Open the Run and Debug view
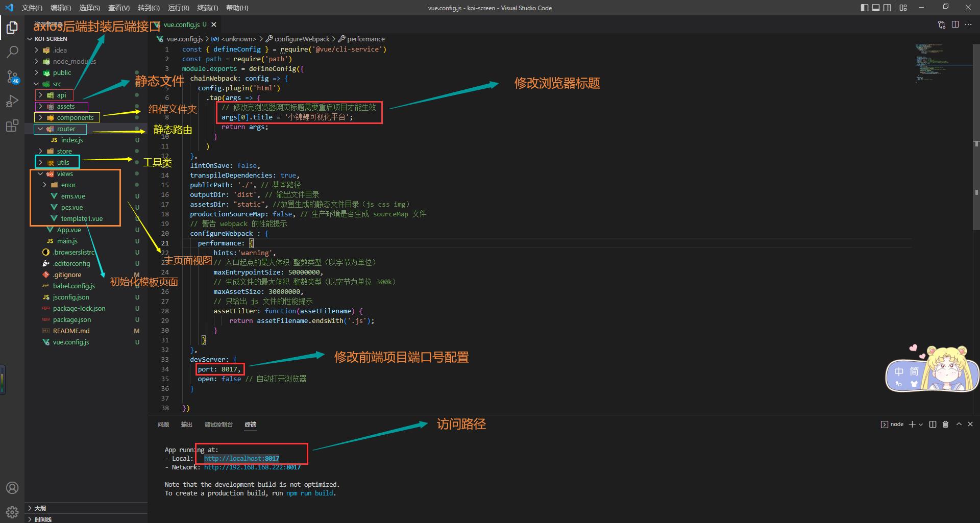 pos(12,101)
